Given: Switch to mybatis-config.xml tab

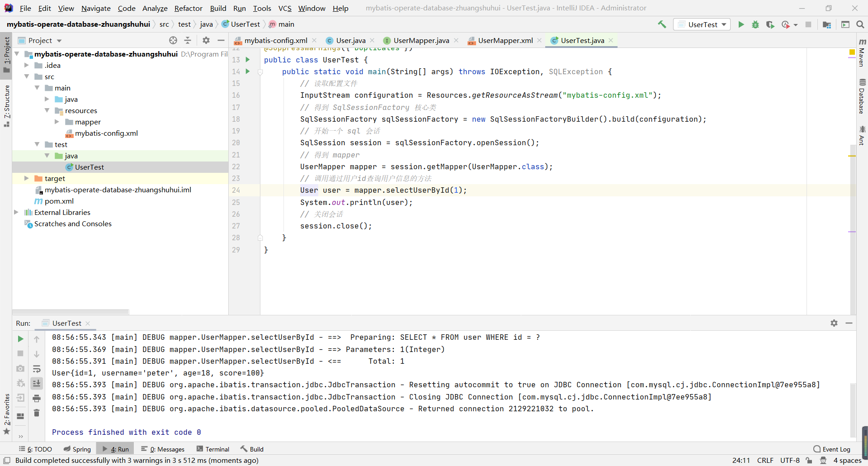Looking at the screenshot, I should click(x=276, y=40).
